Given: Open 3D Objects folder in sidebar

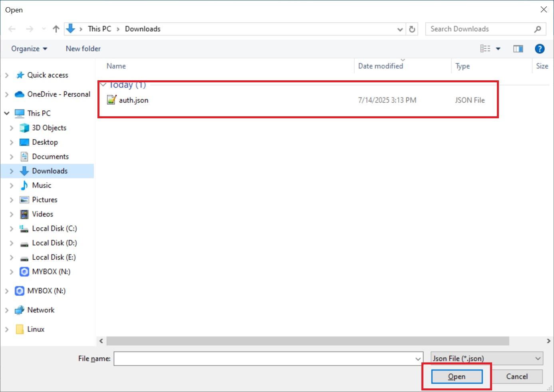Looking at the screenshot, I should tap(49, 128).
